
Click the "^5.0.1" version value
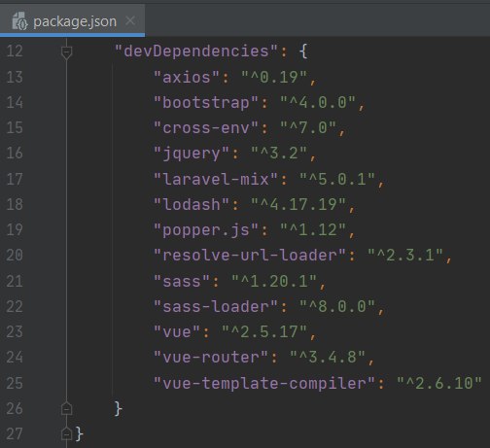(x=337, y=179)
